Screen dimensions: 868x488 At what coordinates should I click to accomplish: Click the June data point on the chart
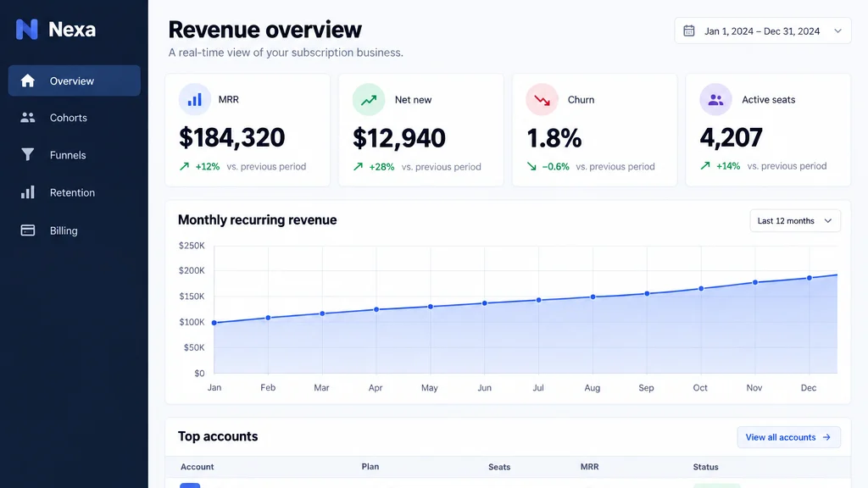click(484, 303)
